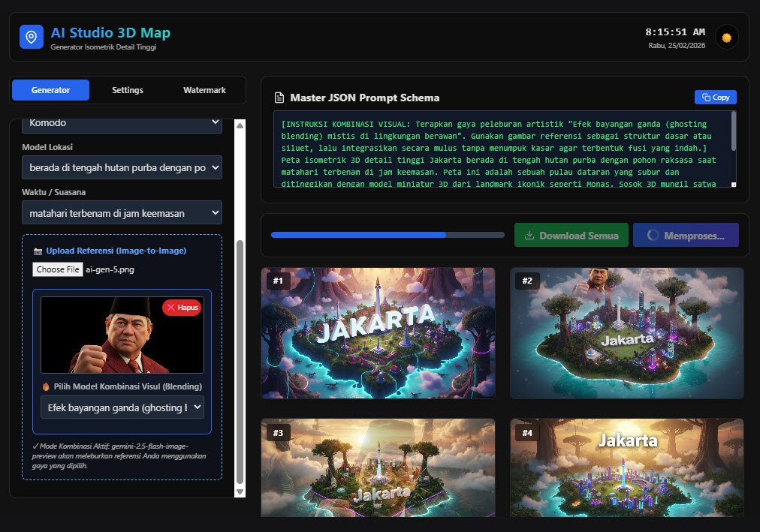
Task: Open generated image #1 thumbnail
Action: (x=378, y=333)
